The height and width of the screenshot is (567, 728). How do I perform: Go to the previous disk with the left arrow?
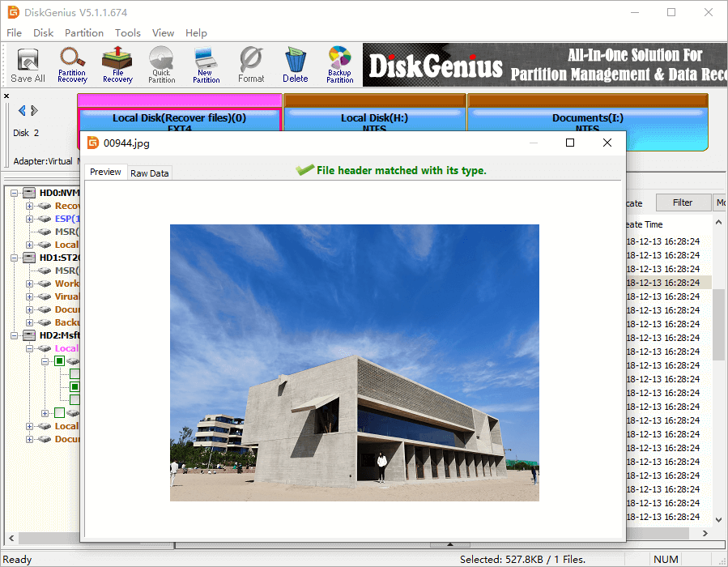click(22, 111)
